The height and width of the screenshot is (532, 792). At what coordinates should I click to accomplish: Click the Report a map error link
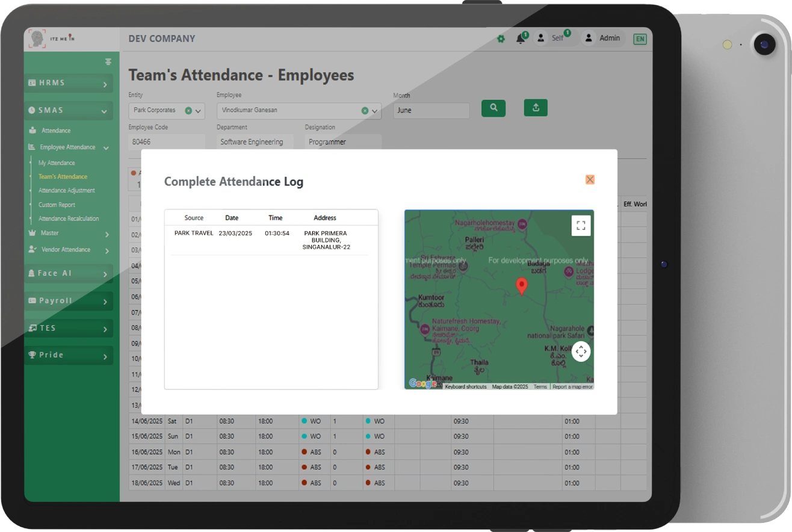572,387
